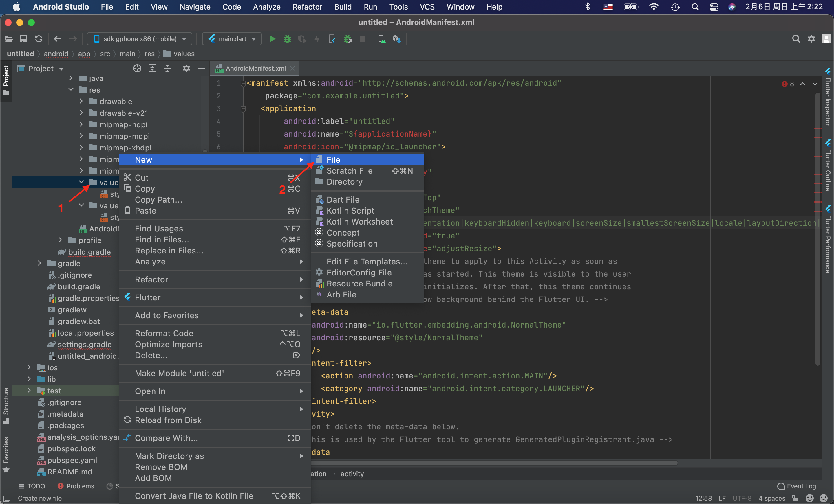Open the Event Log button
Screen dimensions: 834x504
(797, 486)
